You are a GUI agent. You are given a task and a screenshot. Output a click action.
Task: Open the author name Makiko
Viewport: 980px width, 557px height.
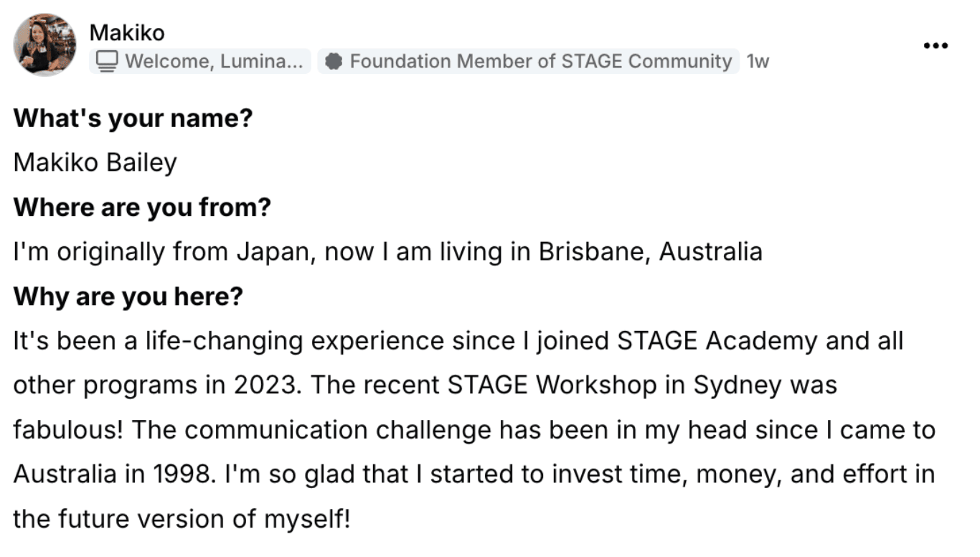(127, 33)
